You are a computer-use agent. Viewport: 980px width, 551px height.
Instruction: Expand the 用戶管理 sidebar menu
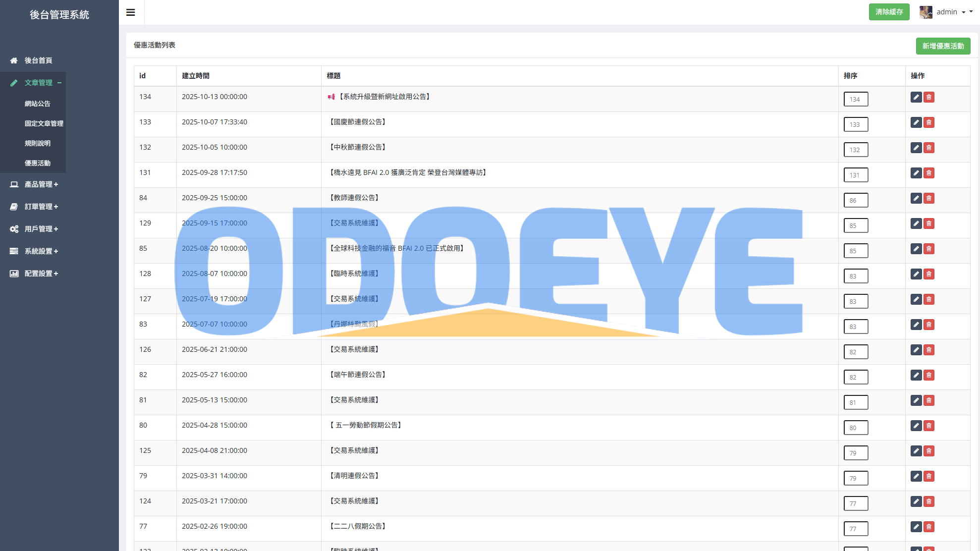pos(41,229)
